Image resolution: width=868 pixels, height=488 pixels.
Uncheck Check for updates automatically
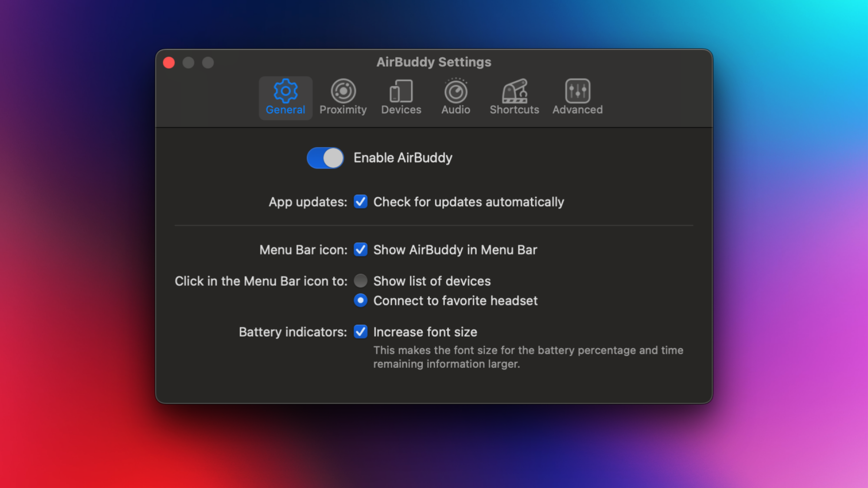360,202
